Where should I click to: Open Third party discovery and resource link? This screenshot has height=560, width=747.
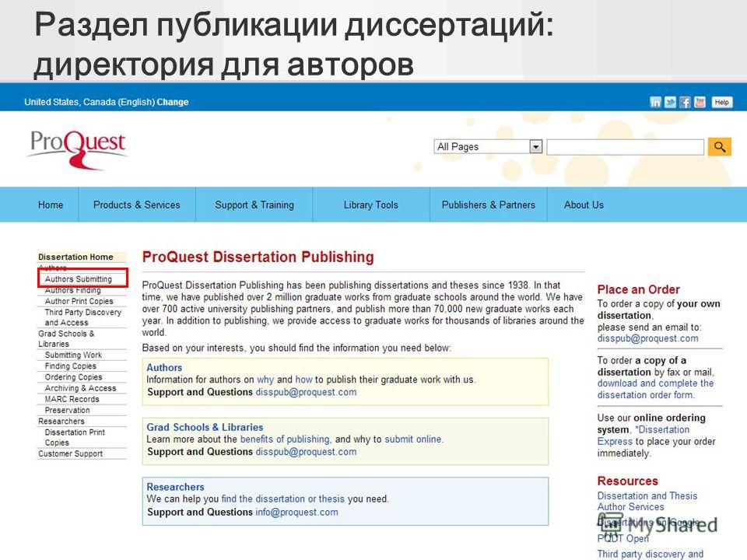click(651, 554)
